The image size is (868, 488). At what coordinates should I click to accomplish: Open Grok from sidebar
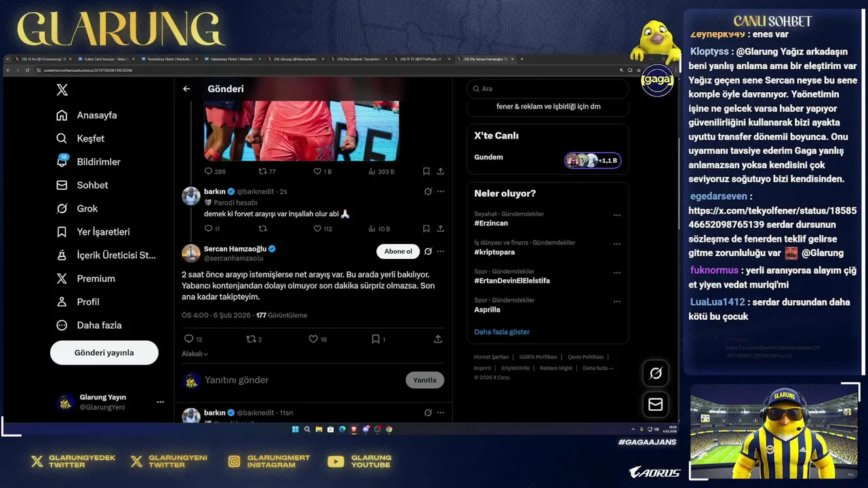click(77, 208)
